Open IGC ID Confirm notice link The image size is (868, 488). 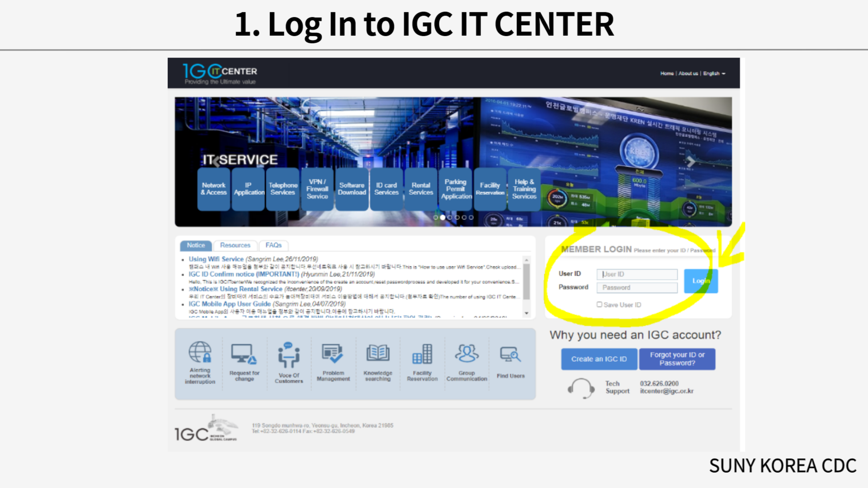pyautogui.click(x=244, y=274)
